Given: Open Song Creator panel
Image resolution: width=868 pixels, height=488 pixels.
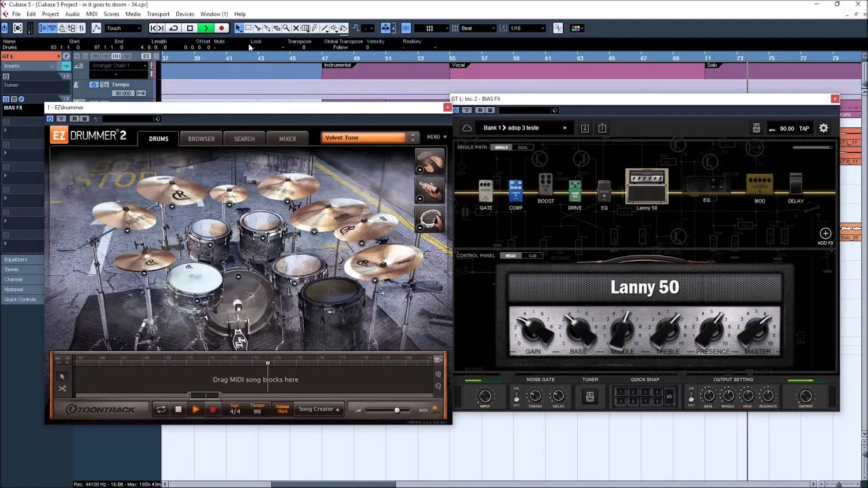Looking at the screenshot, I should (x=319, y=409).
